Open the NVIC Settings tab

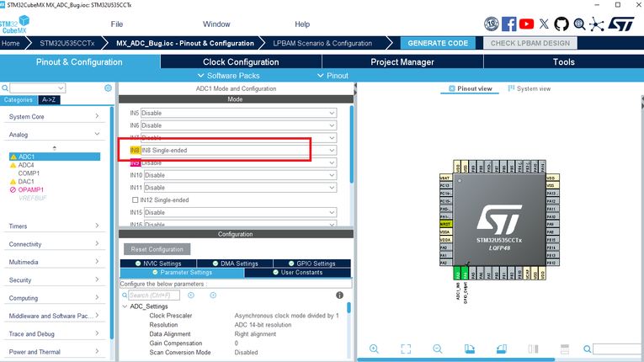click(x=158, y=264)
